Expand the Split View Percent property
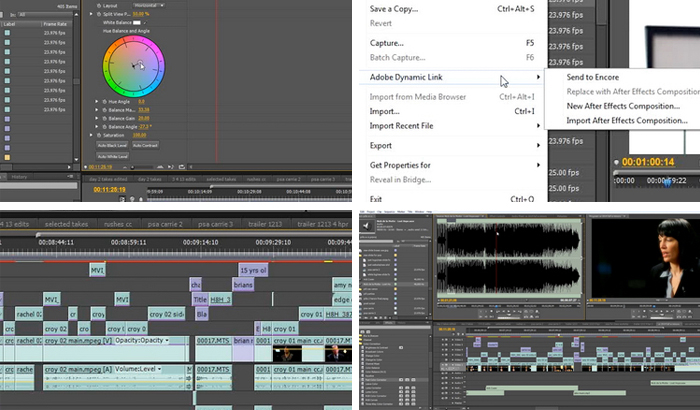This screenshot has height=410, width=700. click(92, 14)
